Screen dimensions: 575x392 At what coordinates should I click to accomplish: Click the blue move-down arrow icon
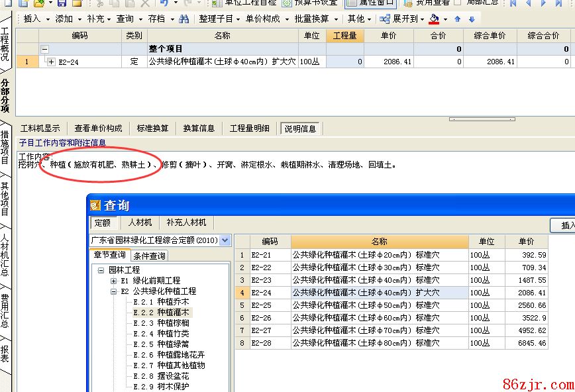(472, 19)
